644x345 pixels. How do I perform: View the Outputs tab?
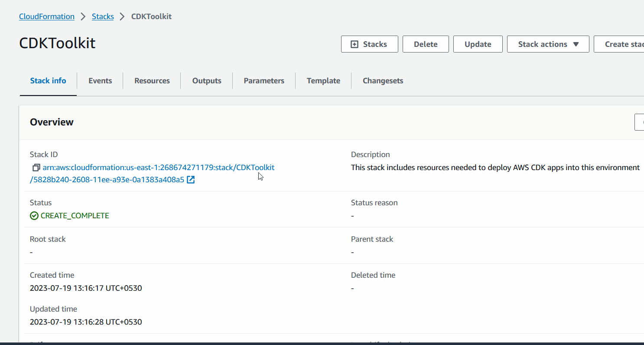(x=207, y=80)
